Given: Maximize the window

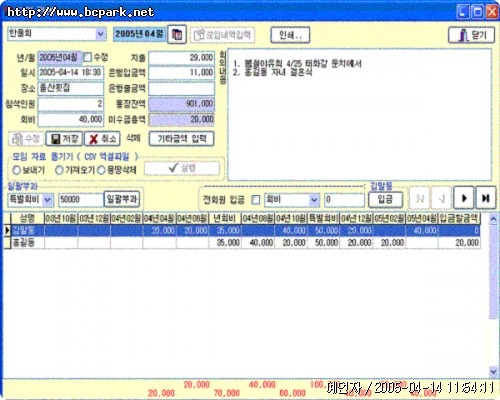Looking at the screenshot, I should pos(477,12).
